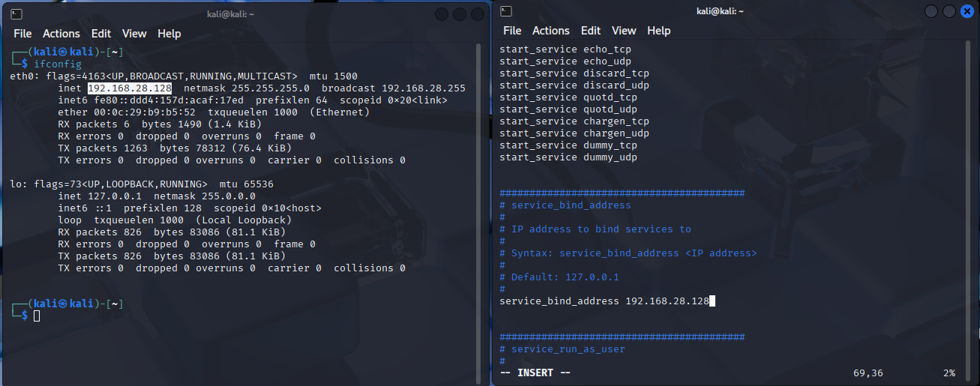Open the Actions menu in right terminal
This screenshot has height=386, width=980.
(551, 31)
